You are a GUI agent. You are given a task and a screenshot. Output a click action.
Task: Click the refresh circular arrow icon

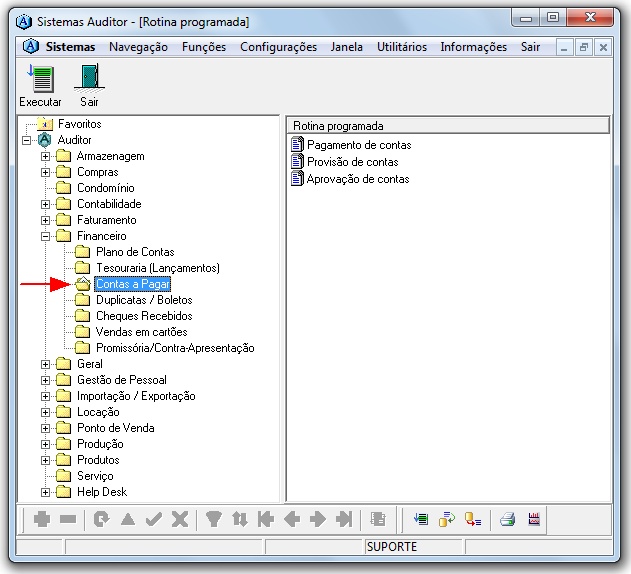pos(101,519)
